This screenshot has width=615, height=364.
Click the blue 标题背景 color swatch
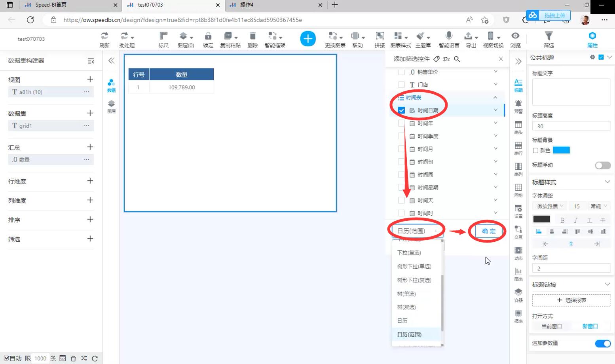click(x=561, y=150)
